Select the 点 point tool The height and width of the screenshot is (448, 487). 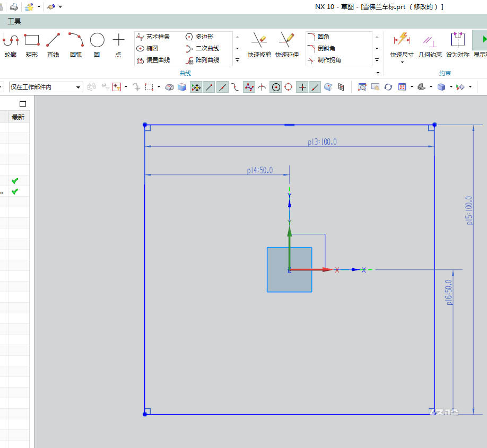[x=118, y=45]
